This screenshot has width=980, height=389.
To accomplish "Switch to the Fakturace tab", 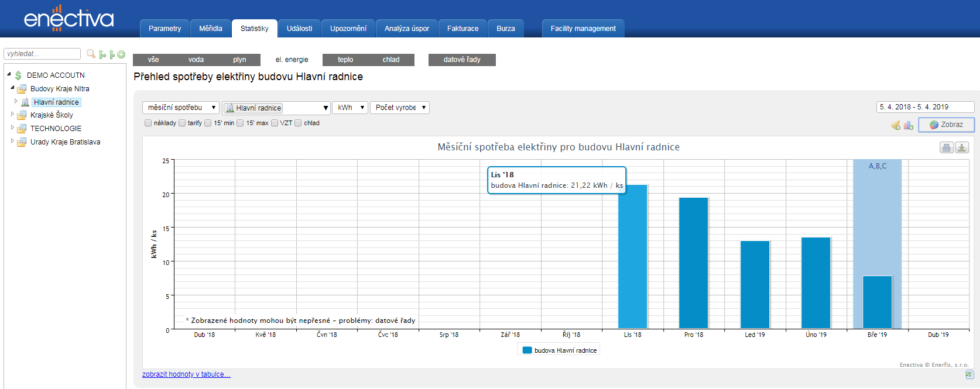I will 462,29.
